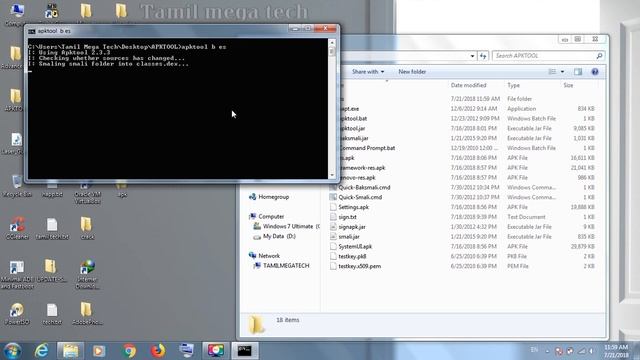The width and height of the screenshot is (640, 360).
Task: Switch to the command prompt taskbar button
Action: (x=245, y=351)
